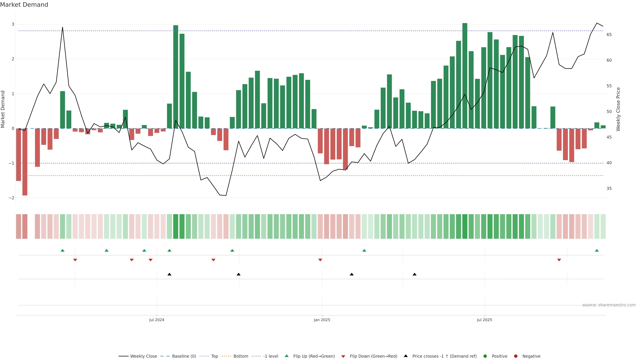Toggle Baseline (0) legend entry
This screenshot has width=644, height=362.
pyautogui.click(x=184, y=356)
